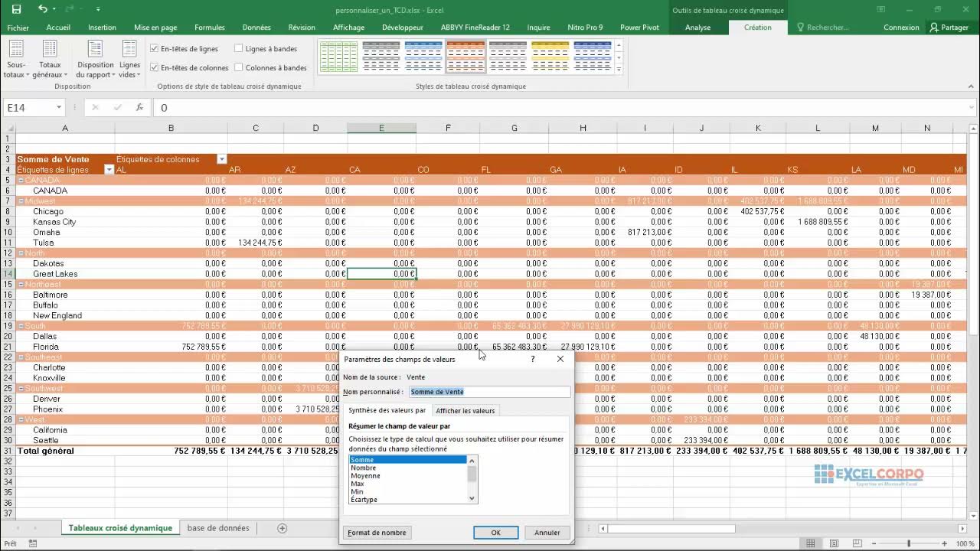Open the Lignes vides menu

pyautogui.click(x=129, y=60)
